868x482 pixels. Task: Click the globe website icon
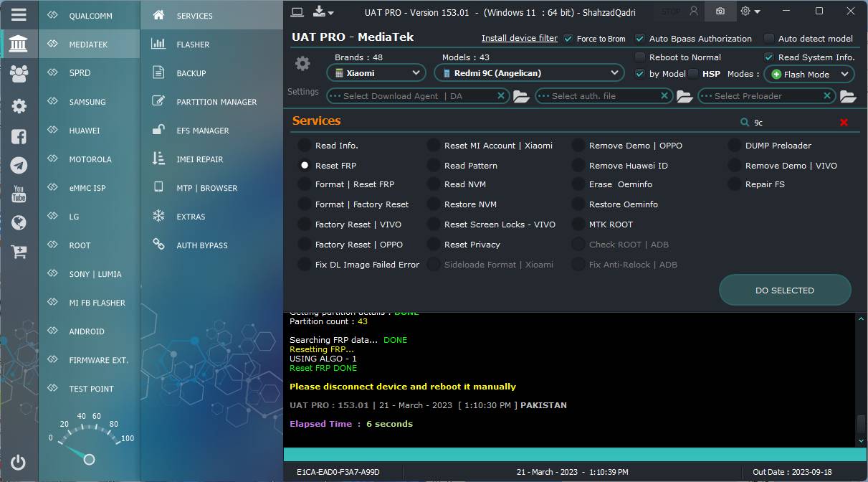click(19, 222)
